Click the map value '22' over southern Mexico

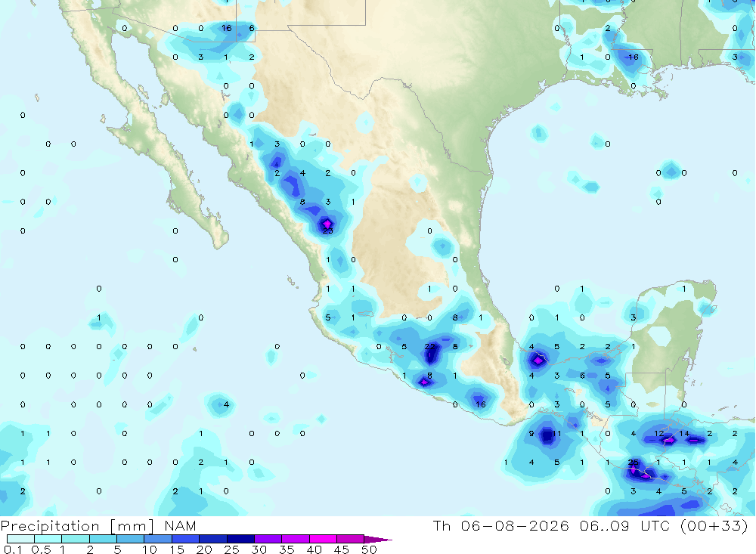coord(429,347)
